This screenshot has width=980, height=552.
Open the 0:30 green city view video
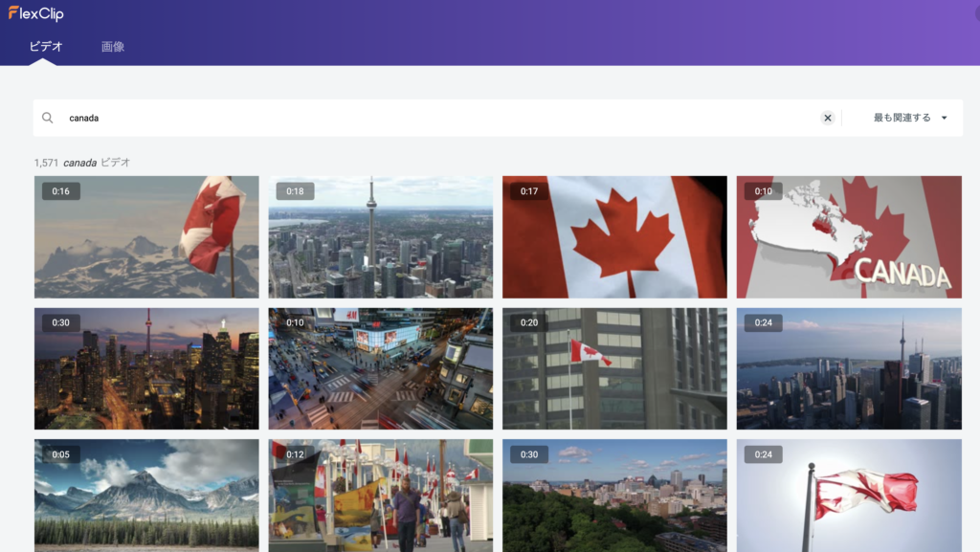(x=614, y=496)
